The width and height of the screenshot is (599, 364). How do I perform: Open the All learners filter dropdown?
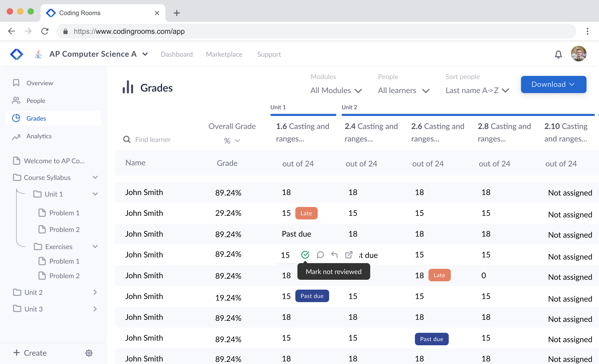[403, 90]
